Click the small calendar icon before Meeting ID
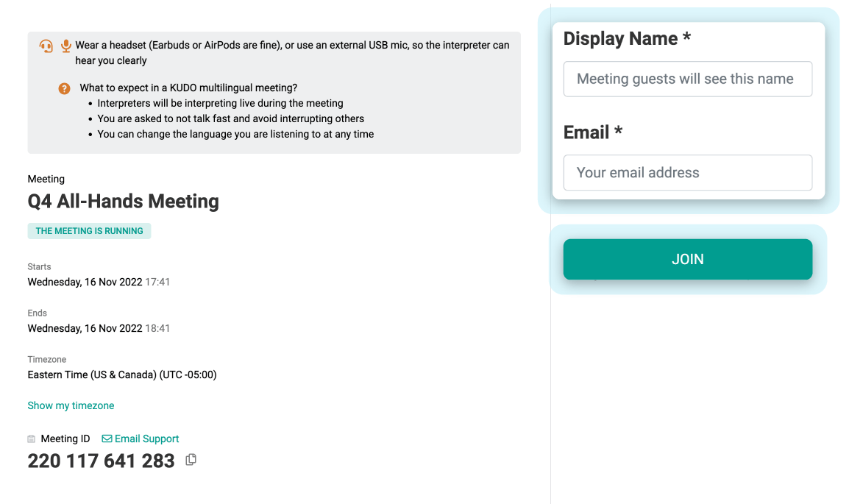Viewport: 849px width, 504px height. pos(30,438)
